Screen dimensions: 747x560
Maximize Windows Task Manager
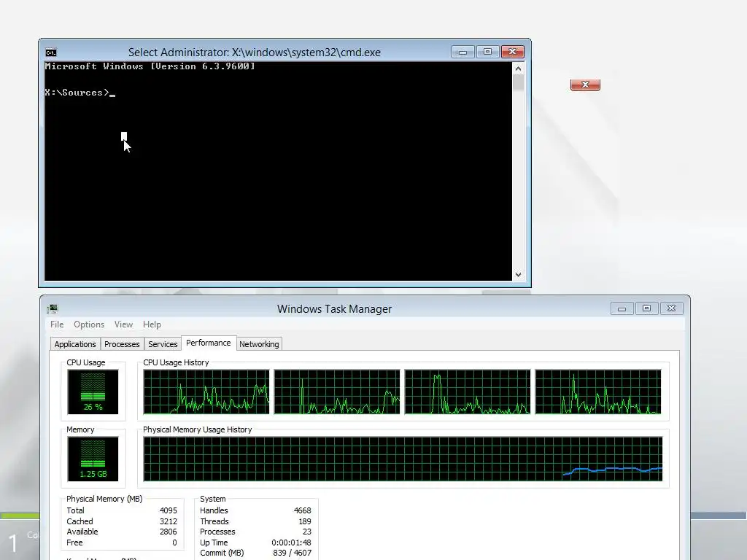tap(646, 308)
